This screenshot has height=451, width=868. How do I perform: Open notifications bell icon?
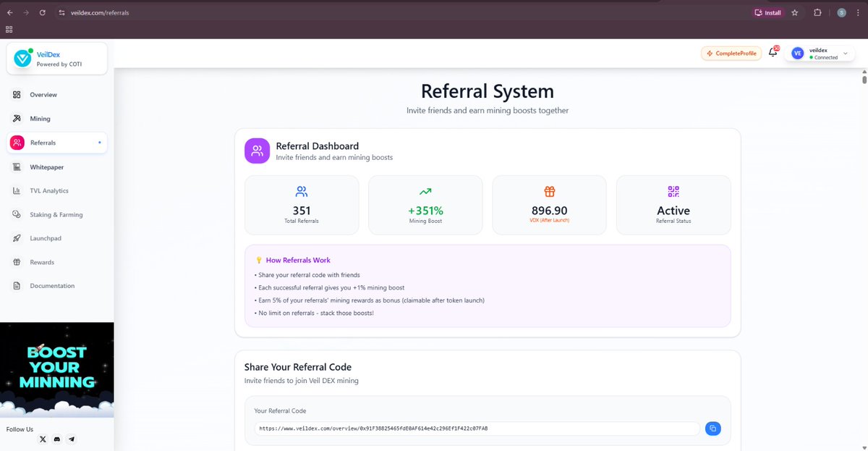tap(773, 53)
